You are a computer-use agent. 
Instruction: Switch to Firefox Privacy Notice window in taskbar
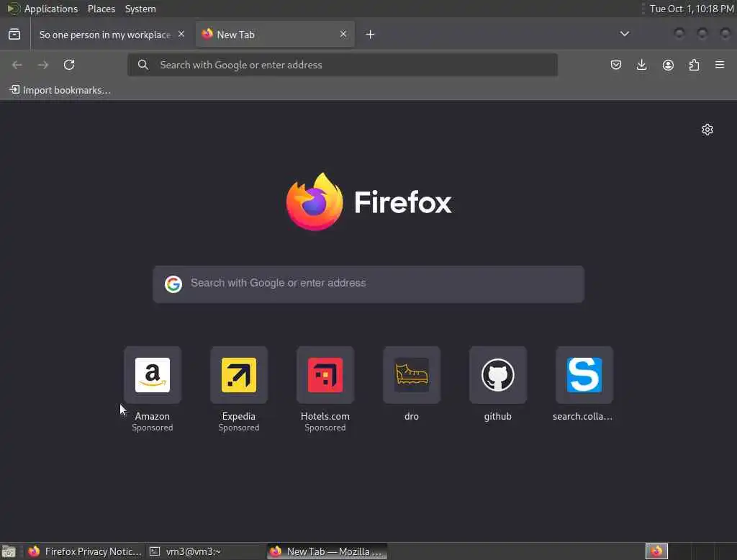[x=85, y=551]
